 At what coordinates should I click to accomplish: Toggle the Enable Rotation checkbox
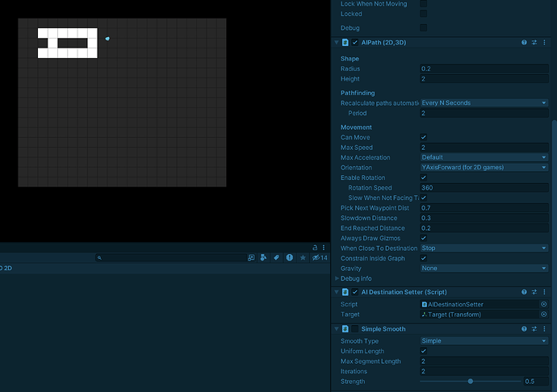pos(424,177)
